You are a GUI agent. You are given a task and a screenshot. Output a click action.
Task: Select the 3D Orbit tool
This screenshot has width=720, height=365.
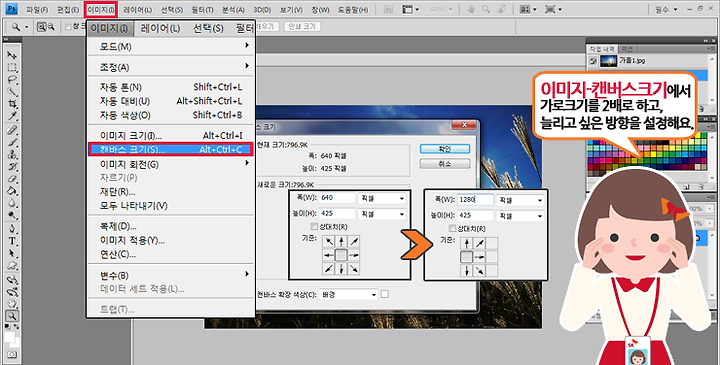[x=12, y=292]
